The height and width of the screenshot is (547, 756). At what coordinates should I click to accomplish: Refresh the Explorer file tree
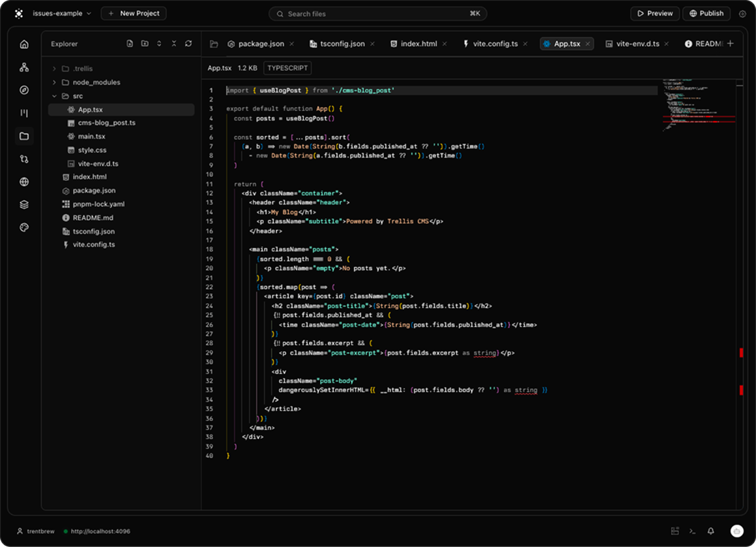(x=189, y=44)
